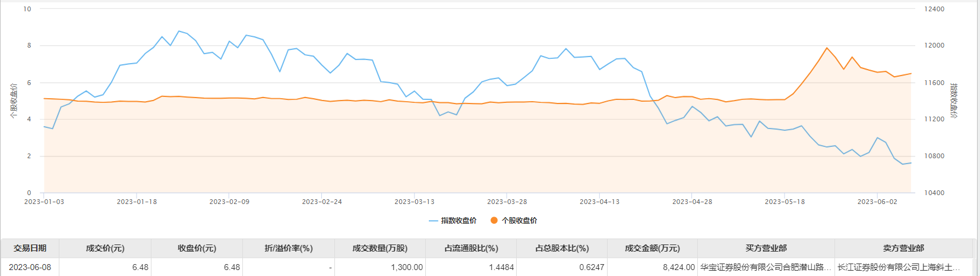Toggle the 指数收盘价 legend series
This screenshot has width=980, height=276.
tap(453, 221)
